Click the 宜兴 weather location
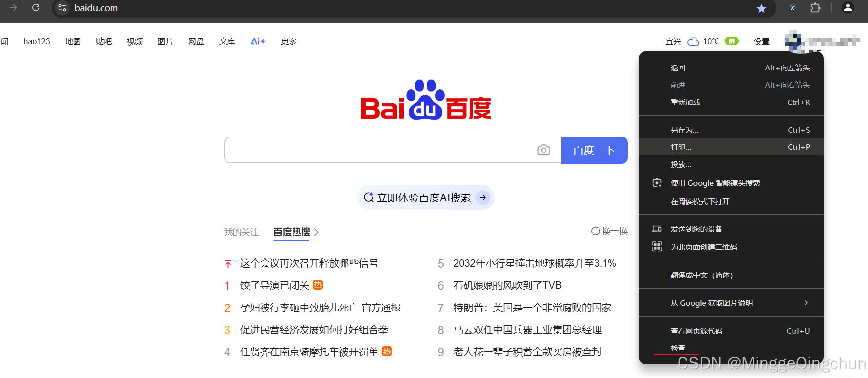868x378 pixels. 673,42
